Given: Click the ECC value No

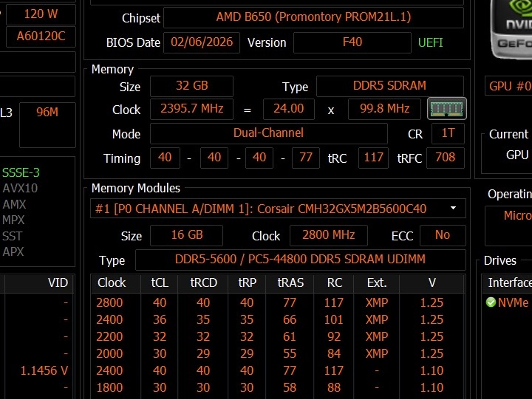Looking at the screenshot, I should click(x=443, y=235).
